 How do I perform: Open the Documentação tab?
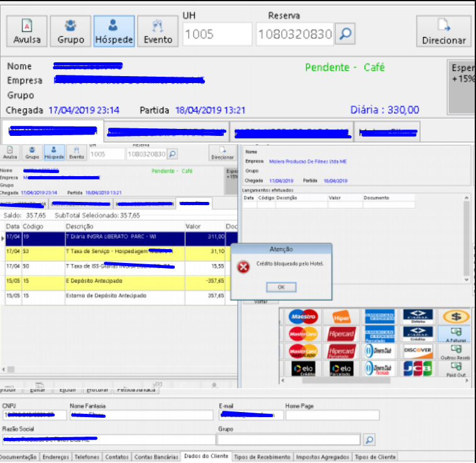point(19,457)
